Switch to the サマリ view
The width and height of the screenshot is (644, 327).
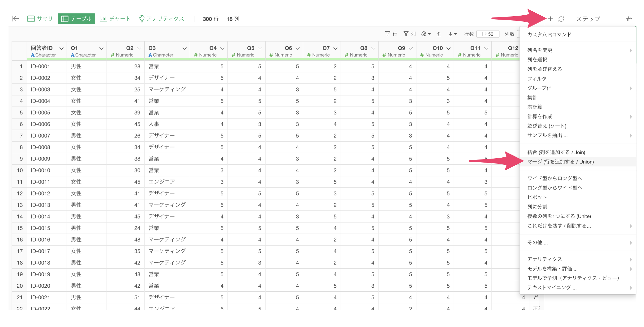pyautogui.click(x=40, y=19)
